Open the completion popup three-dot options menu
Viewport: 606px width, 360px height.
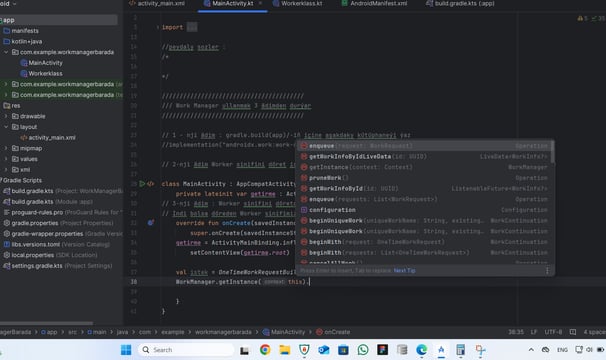[x=547, y=271]
